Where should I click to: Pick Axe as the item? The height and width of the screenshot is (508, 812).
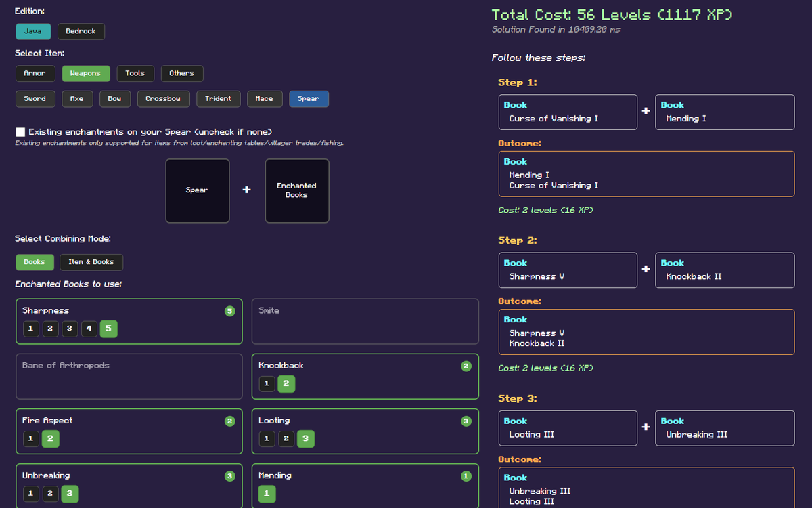[x=77, y=99]
